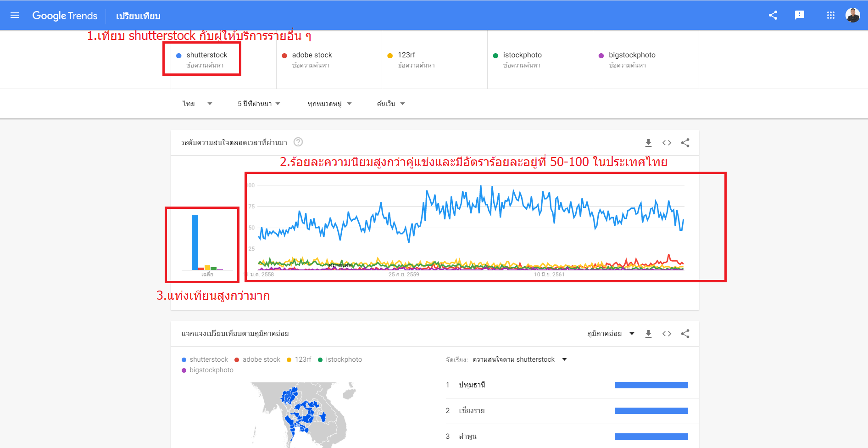Viewport: 868px width, 448px height.
Task: Click the แจกแจงเปรียบเทียบตามภูมิภาคย่อย heading
Action: pyautogui.click(x=235, y=334)
